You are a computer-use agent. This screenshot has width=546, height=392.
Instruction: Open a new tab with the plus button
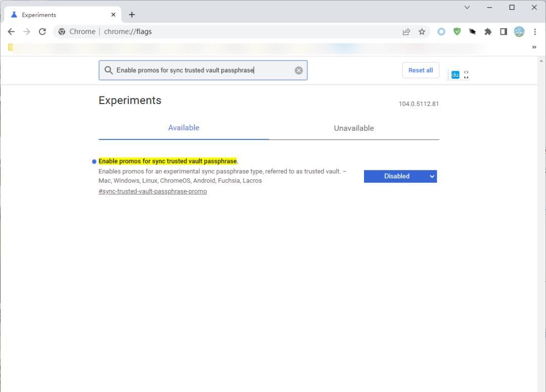[132, 15]
